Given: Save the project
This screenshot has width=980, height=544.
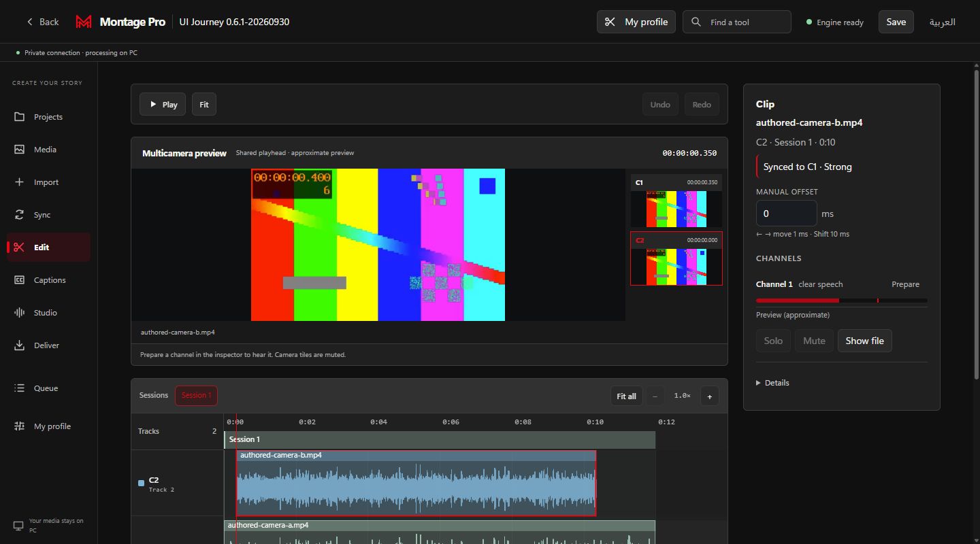Looking at the screenshot, I should (896, 22).
